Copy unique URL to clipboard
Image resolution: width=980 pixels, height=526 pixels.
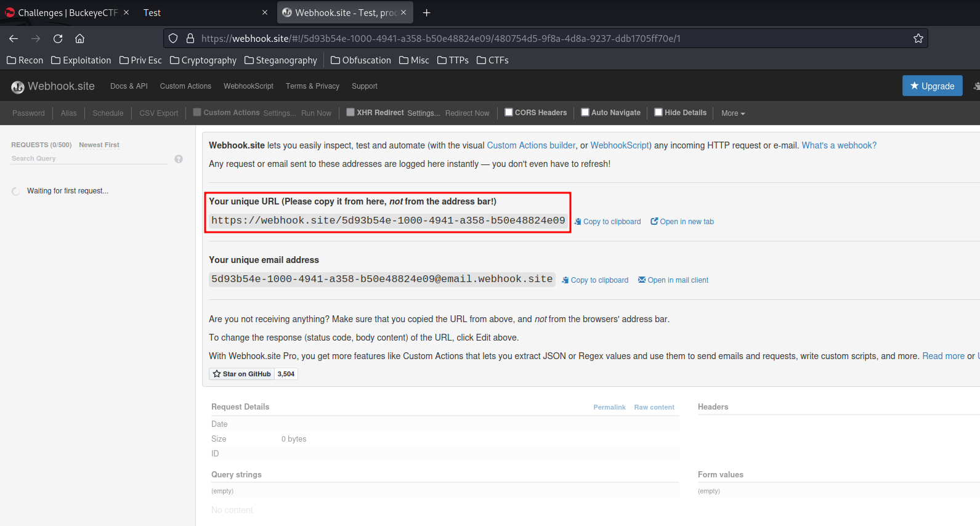click(x=608, y=222)
